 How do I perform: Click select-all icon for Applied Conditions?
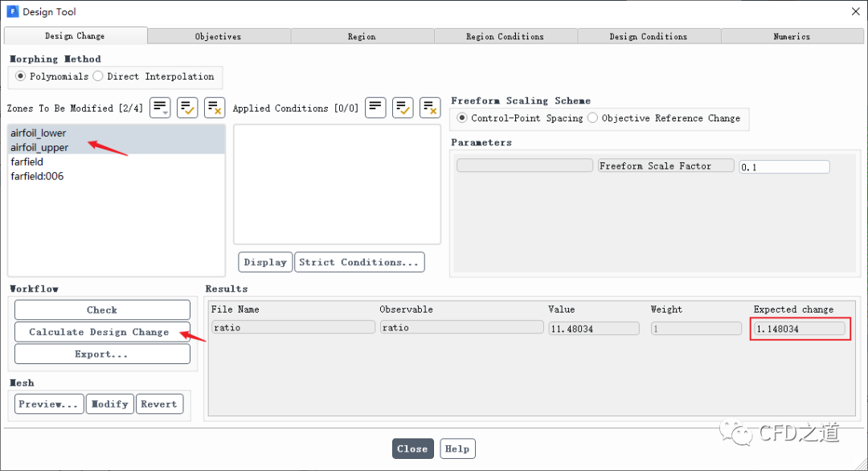(403, 107)
